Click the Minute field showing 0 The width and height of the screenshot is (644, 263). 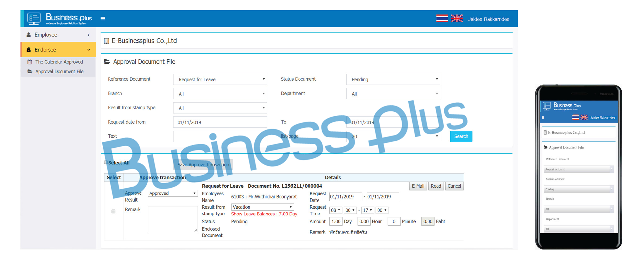pos(394,222)
